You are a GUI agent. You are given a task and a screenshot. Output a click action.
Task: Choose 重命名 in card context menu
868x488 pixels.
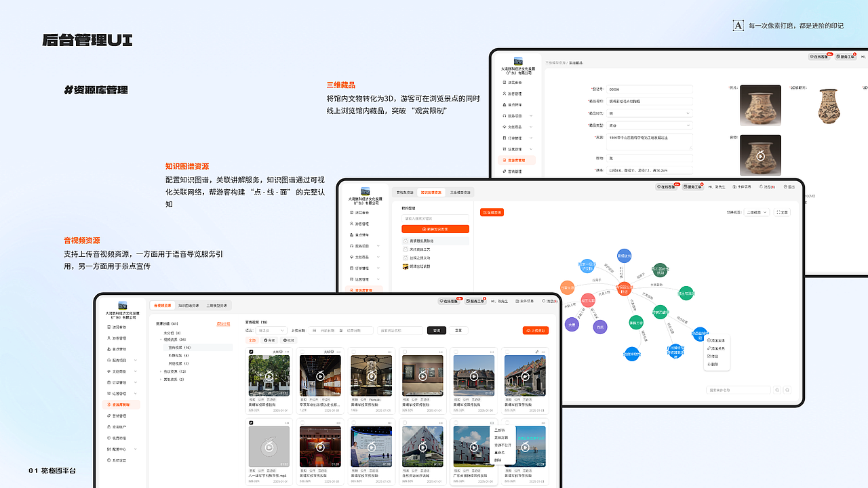click(x=500, y=453)
